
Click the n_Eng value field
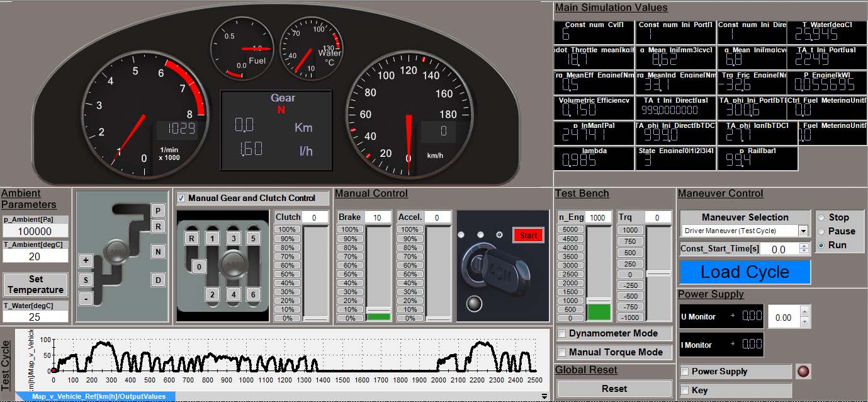click(x=598, y=217)
